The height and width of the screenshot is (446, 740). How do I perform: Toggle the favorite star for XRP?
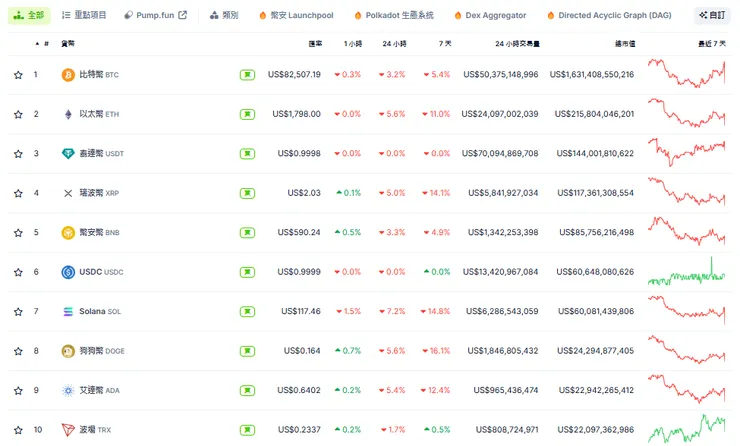[x=18, y=193]
